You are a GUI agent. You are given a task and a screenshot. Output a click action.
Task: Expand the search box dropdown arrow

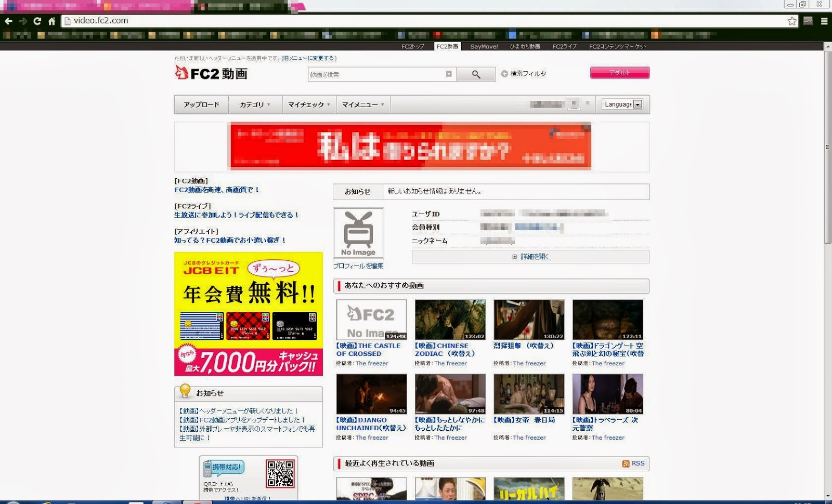click(x=449, y=74)
